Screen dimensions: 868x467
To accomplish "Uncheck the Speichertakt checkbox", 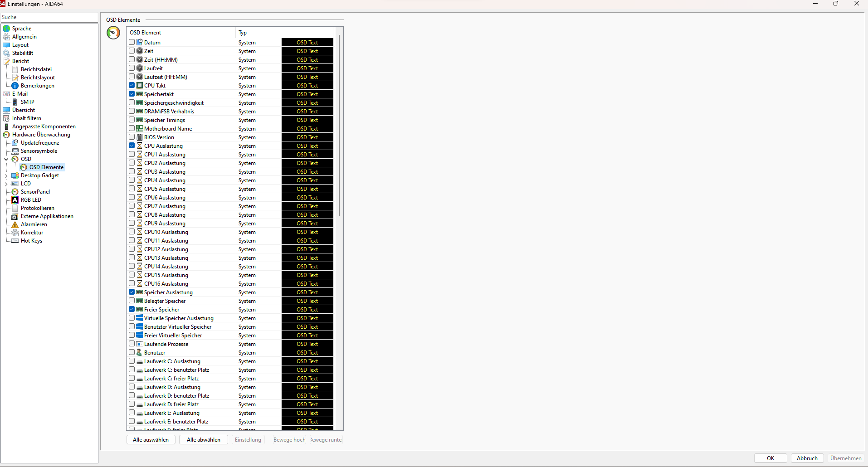I will pyautogui.click(x=132, y=94).
